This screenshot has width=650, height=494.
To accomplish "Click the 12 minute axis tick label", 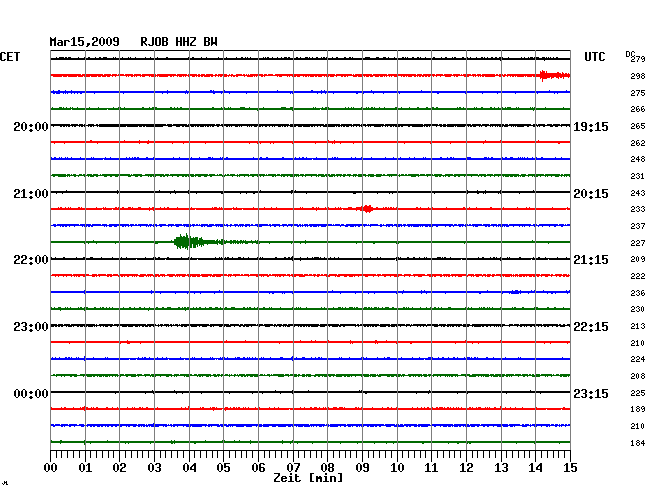I will coord(466,468).
